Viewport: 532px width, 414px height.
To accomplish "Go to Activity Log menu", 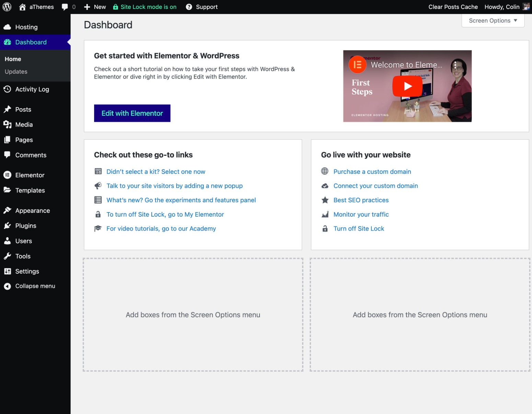I will tap(35, 89).
